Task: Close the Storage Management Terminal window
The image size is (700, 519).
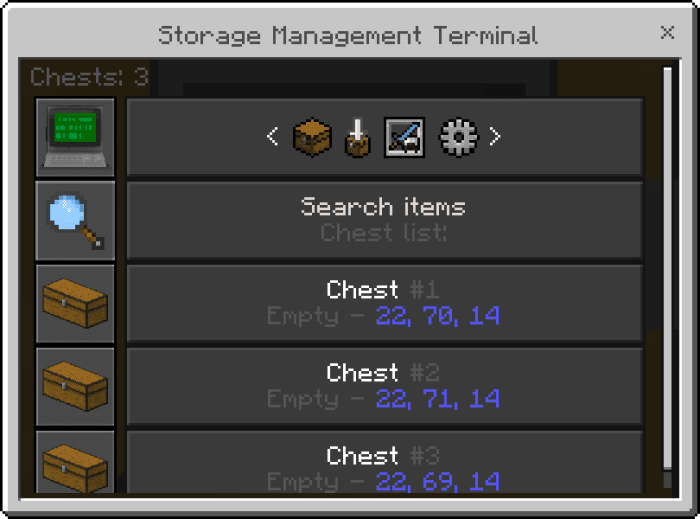Action: [667, 32]
